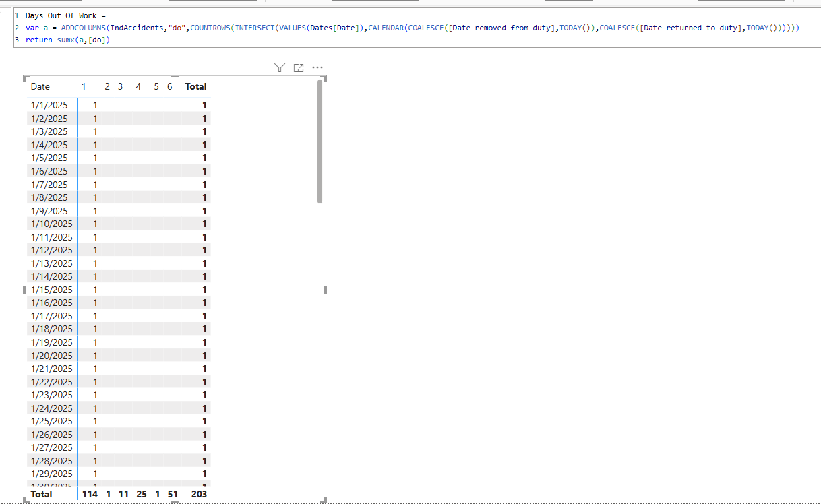Select the row labeled 1/26/2025

pos(119,435)
